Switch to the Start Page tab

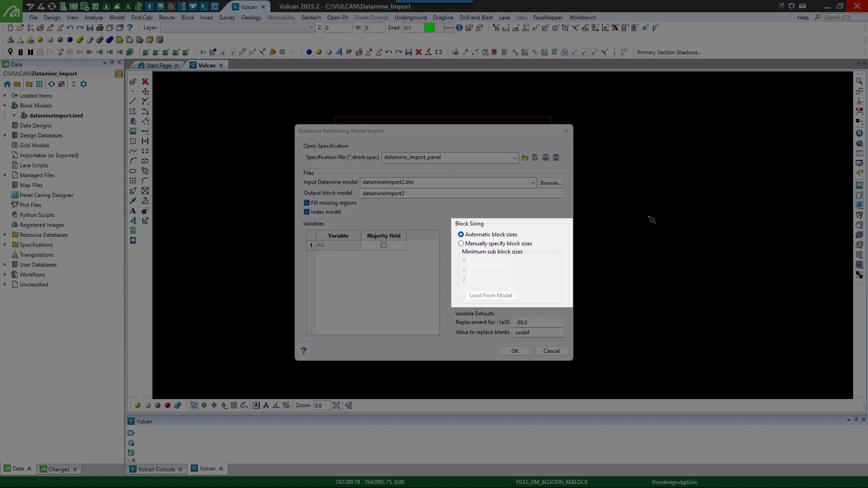pyautogui.click(x=158, y=66)
